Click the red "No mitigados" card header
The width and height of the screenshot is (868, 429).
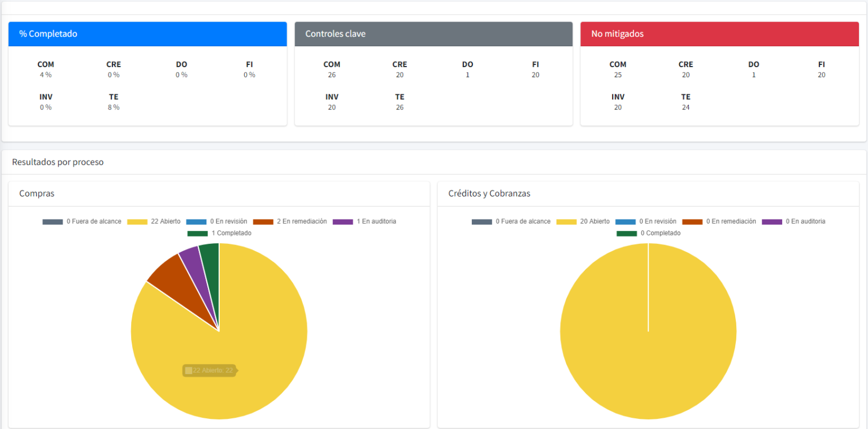click(719, 34)
